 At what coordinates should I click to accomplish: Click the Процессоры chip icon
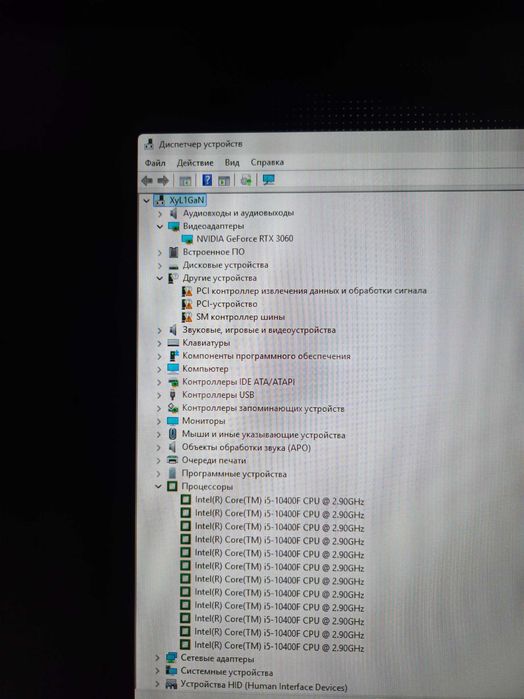tap(172, 486)
